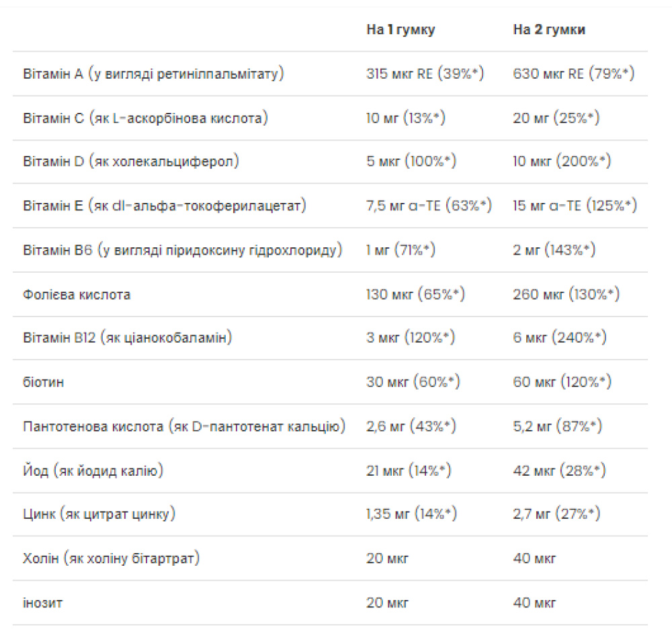Click the 7,5 мг α-TE (63%*) value
This screenshot has height=633, width=672.
(429, 206)
